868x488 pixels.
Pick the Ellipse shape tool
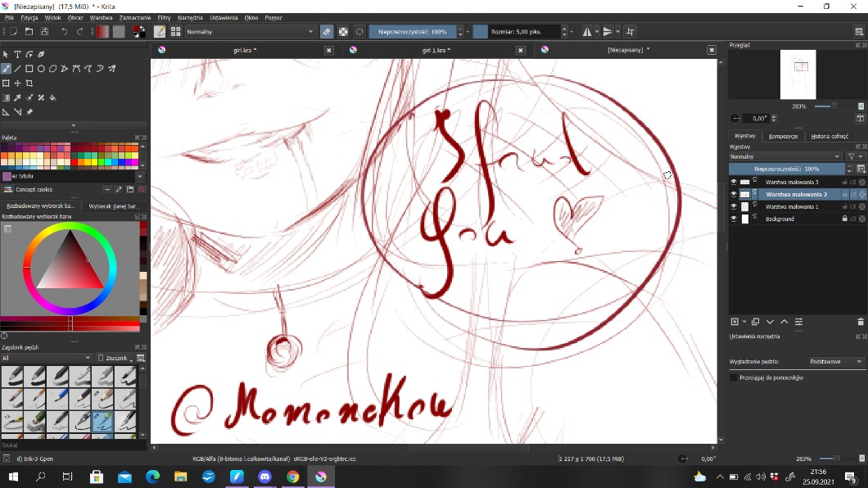tap(41, 69)
